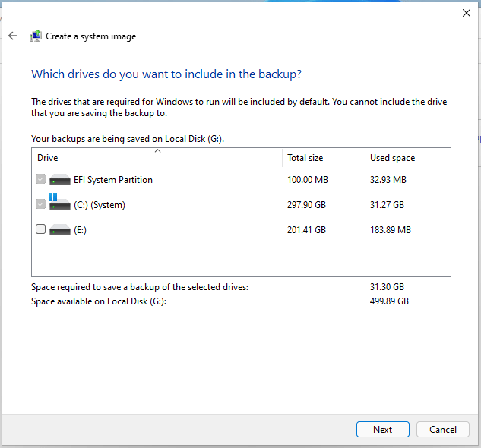Sort the list by the Drive column header
481x448 pixels.
tap(157, 158)
